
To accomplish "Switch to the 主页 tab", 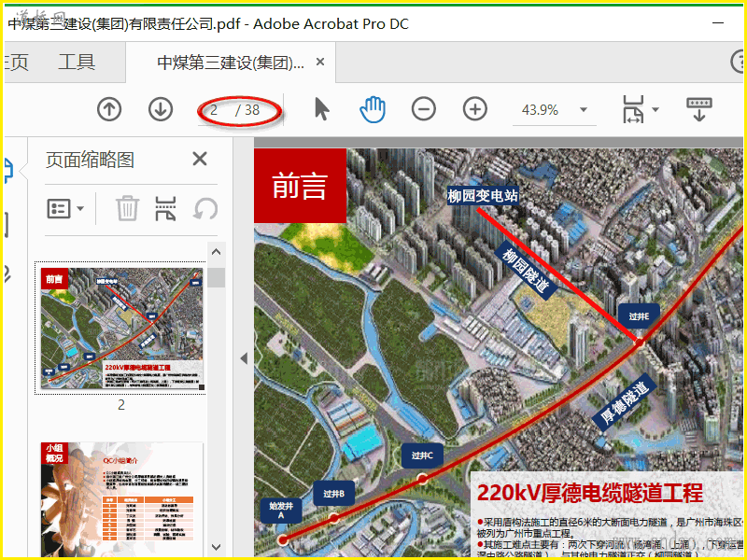I will tap(16, 63).
